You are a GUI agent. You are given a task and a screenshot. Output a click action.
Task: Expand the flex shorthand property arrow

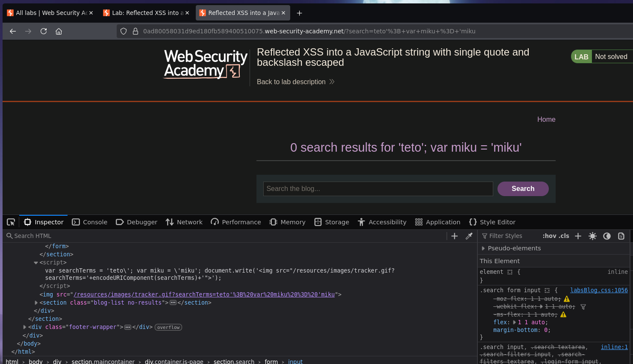pyautogui.click(x=514, y=322)
